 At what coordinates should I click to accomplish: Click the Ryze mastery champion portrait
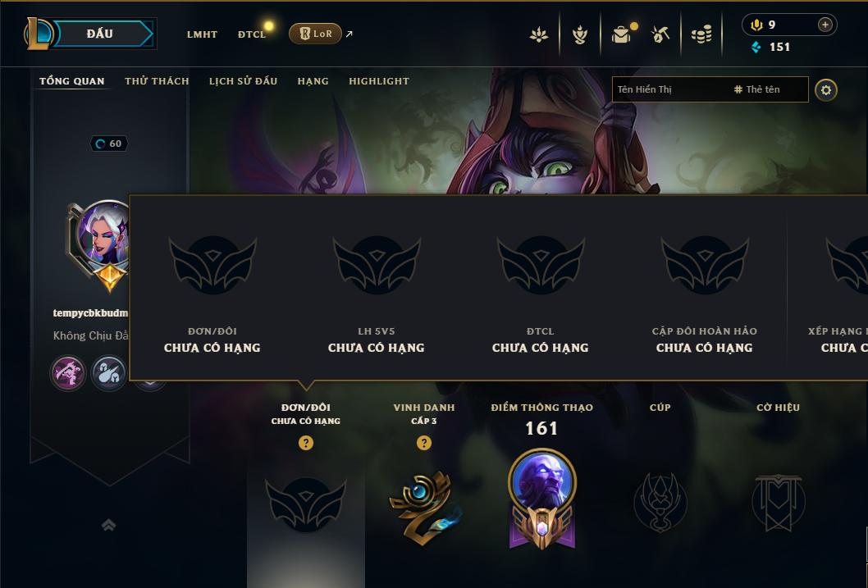click(x=542, y=481)
